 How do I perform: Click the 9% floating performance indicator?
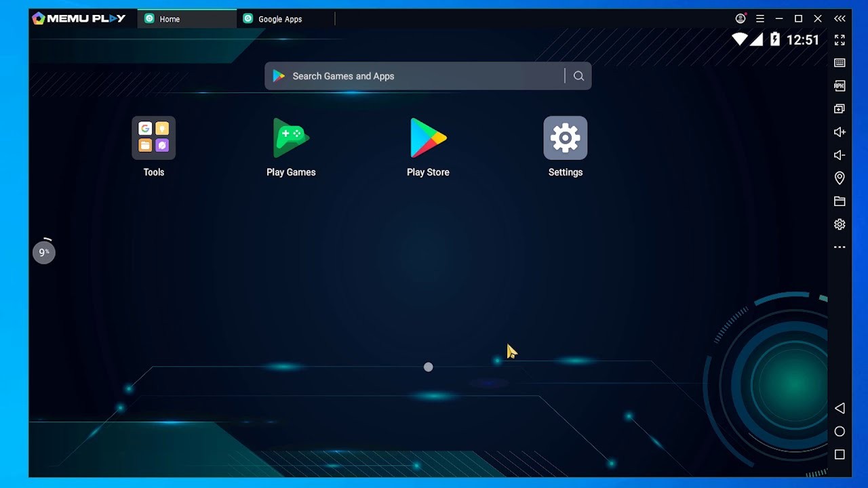click(x=44, y=252)
